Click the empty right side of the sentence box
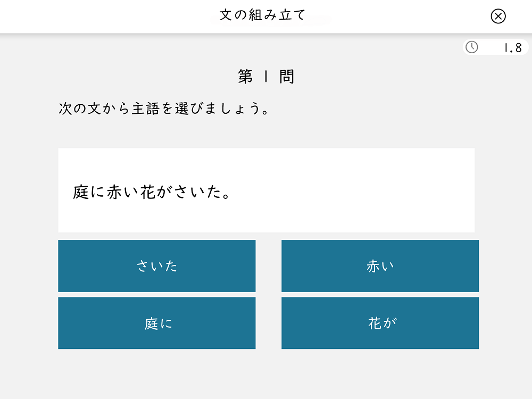Image resolution: width=532 pixels, height=399 pixels. click(372, 192)
